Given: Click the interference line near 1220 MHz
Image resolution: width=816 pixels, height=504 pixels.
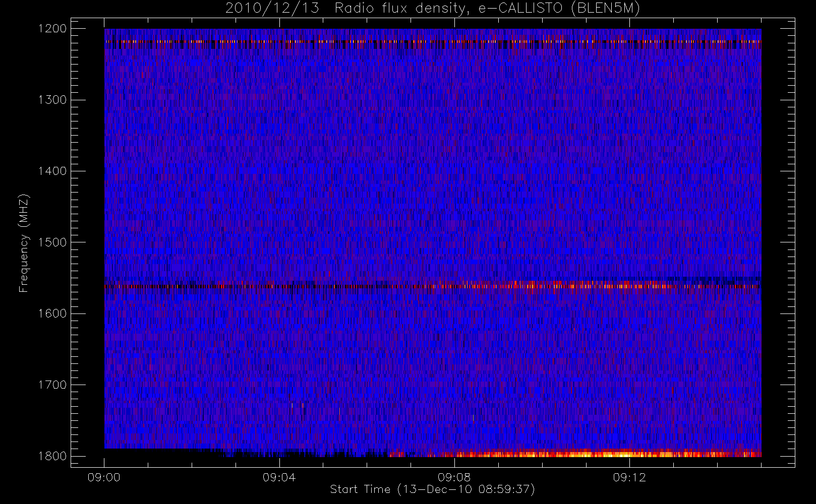Looking at the screenshot, I should pyautogui.click(x=433, y=41).
